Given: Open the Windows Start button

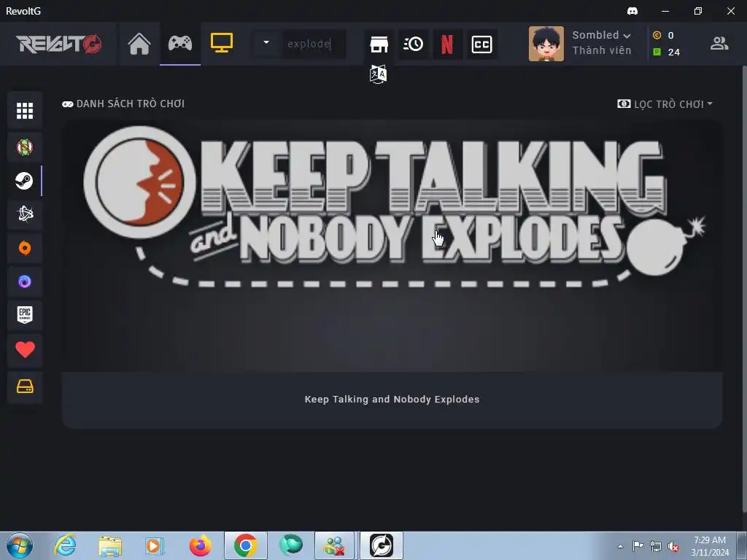Looking at the screenshot, I should pyautogui.click(x=20, y=545).
